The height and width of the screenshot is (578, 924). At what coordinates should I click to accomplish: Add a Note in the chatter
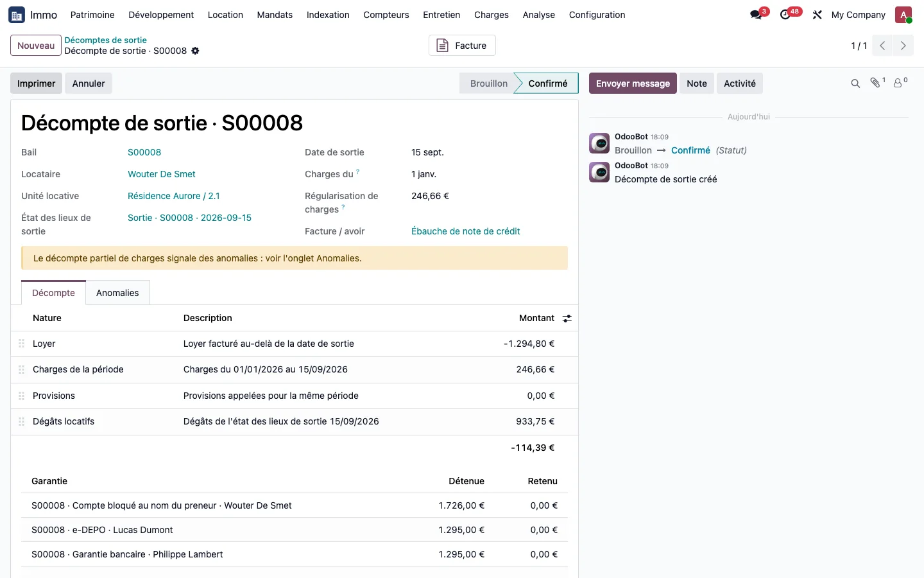[697, 83]
